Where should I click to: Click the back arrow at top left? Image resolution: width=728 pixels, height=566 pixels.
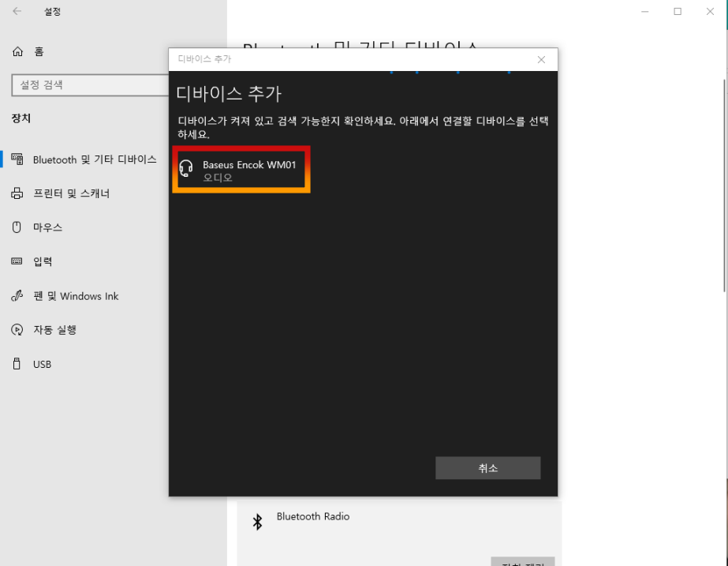[15, 11]
